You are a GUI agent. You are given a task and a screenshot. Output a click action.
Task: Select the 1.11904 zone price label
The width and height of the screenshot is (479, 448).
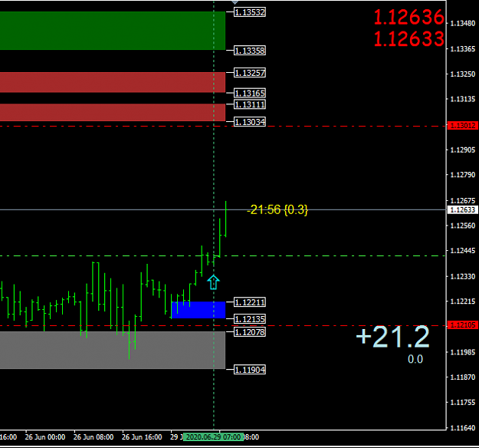(x=250, y=370)
